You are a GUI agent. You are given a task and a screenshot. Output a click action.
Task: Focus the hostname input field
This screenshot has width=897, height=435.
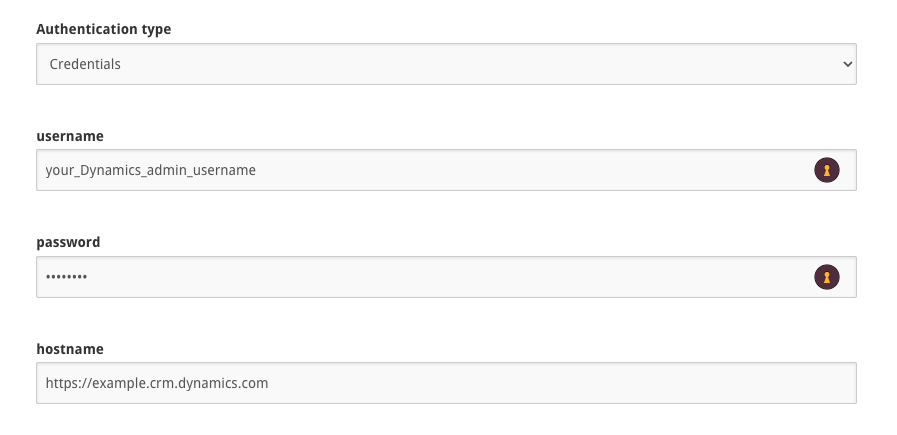[x=446, y=383]
